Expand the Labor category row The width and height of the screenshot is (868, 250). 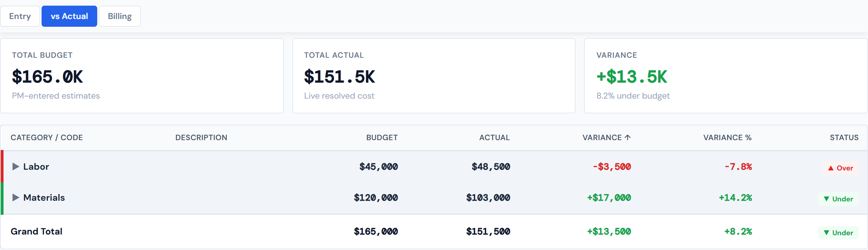click(15, 167)
